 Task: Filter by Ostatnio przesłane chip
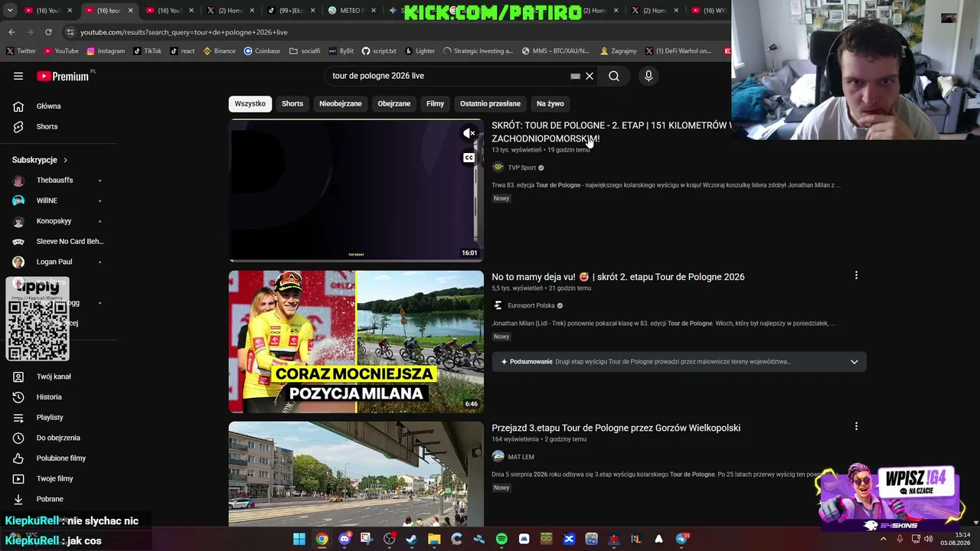[x=490, y=103]
